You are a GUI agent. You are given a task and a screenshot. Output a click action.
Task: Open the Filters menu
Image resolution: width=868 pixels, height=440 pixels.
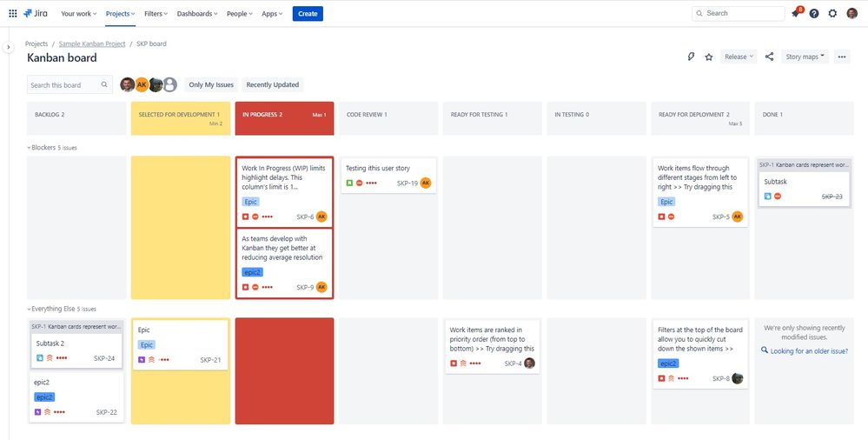click(x=156, y=13)
